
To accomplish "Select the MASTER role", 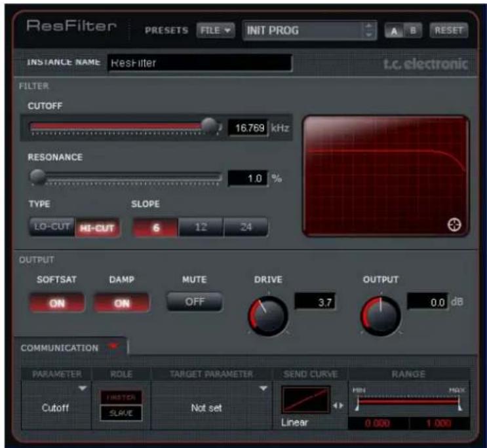I will (121, 398).
